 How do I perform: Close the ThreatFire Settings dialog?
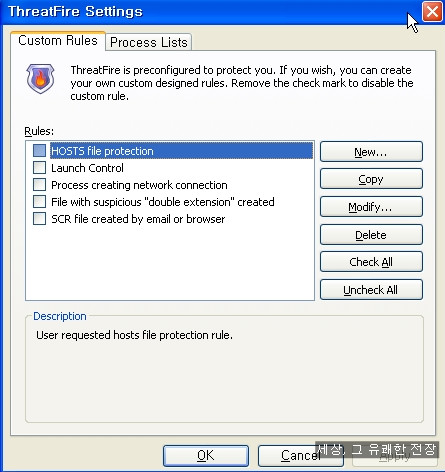[x=432, y=12]
